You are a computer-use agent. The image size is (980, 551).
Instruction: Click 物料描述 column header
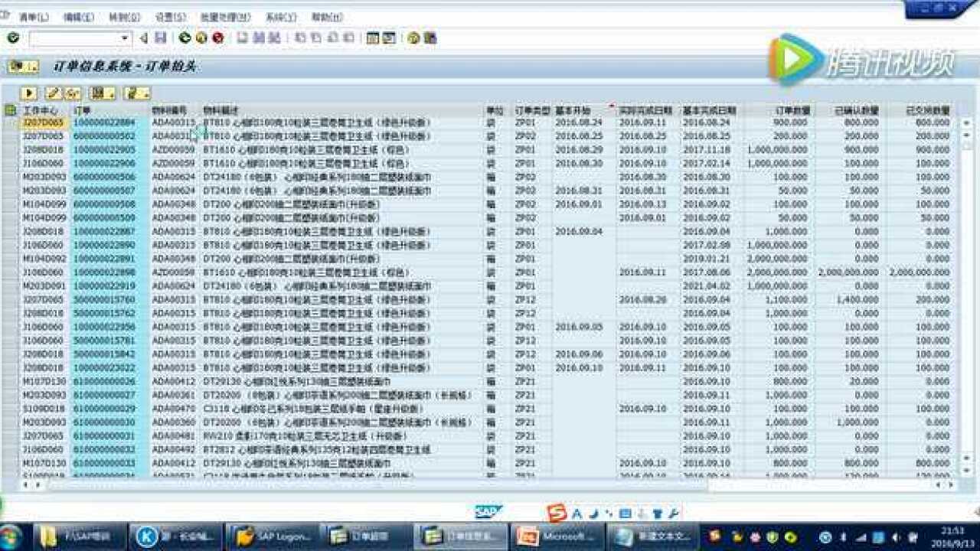(342, 111)
